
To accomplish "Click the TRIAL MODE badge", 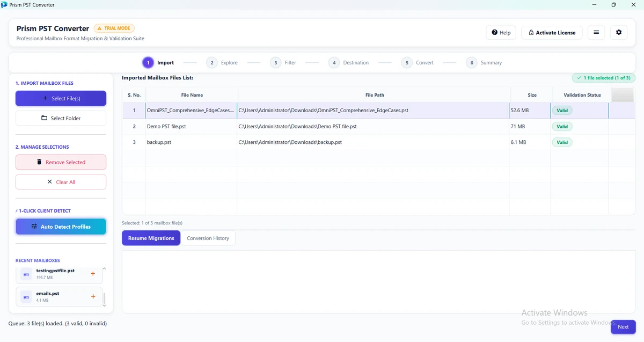I will click(x=114, y=28).
